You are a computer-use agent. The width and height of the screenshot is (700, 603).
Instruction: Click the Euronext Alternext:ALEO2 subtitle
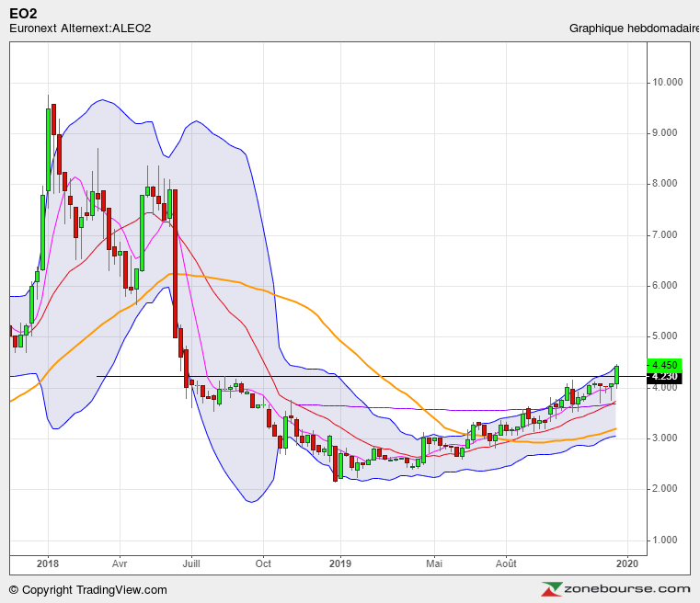80,28
